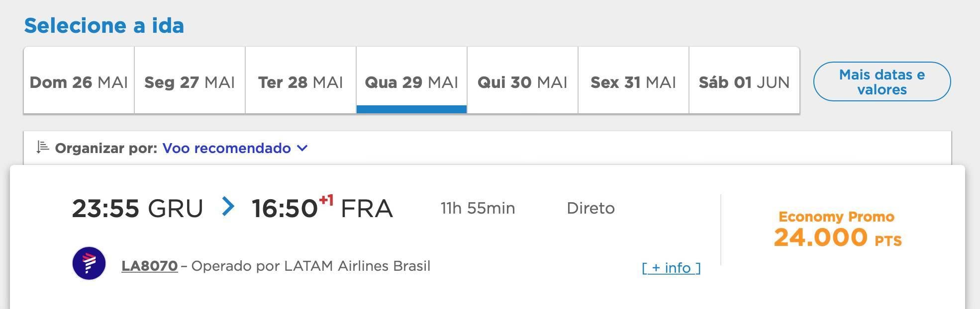Image resolution: width=980 pixels, height=309 pixels.
Task: Pick the Qui 30 MAI date tab
Action: tap(522, 82)
